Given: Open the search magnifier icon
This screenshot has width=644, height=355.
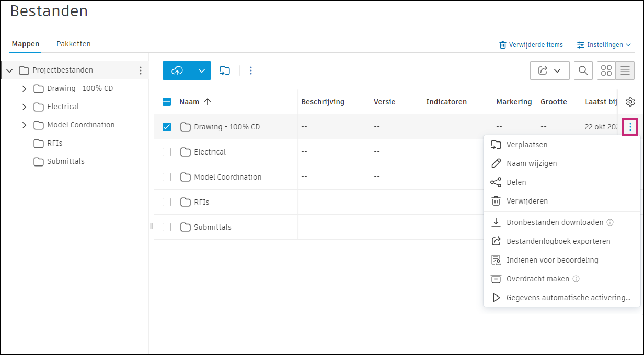Looking at the screenshot, I should pos(583,70).
